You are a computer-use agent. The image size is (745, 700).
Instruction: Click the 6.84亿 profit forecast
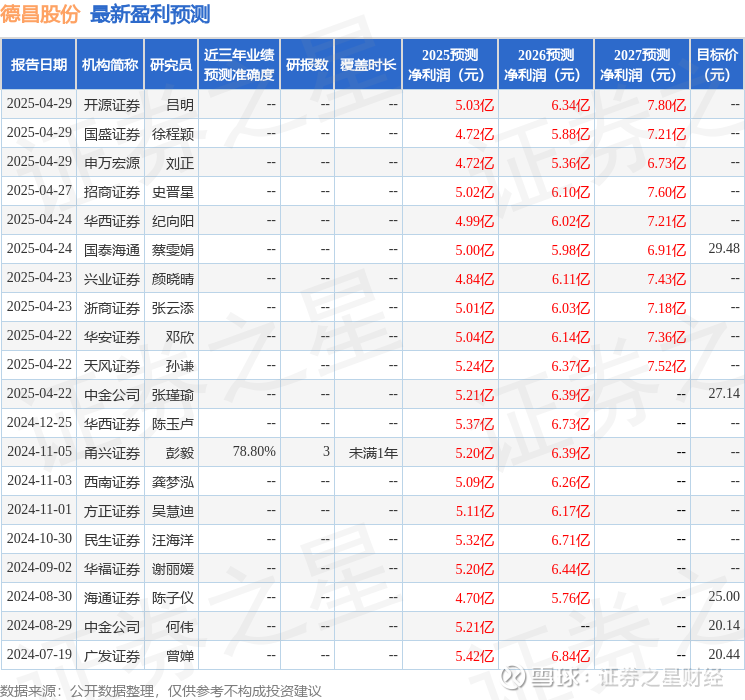coord(571,656)
